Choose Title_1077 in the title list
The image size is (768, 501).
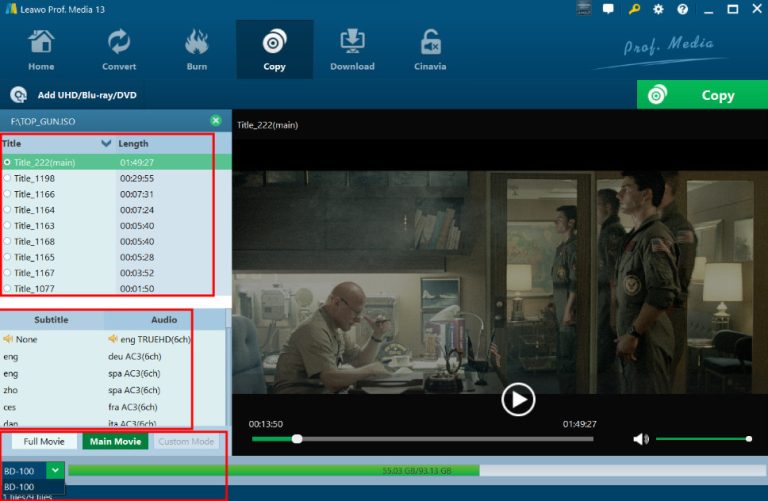pos(34,289)
